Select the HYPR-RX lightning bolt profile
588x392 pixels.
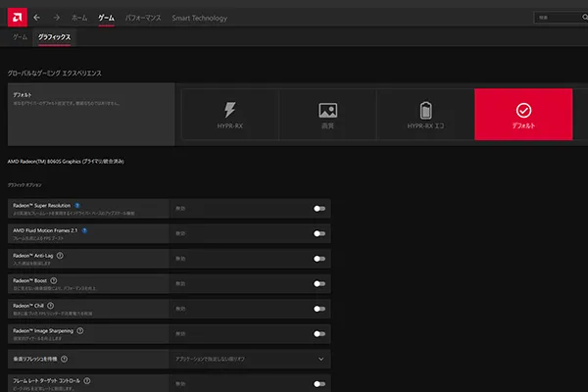coord(229,116)
